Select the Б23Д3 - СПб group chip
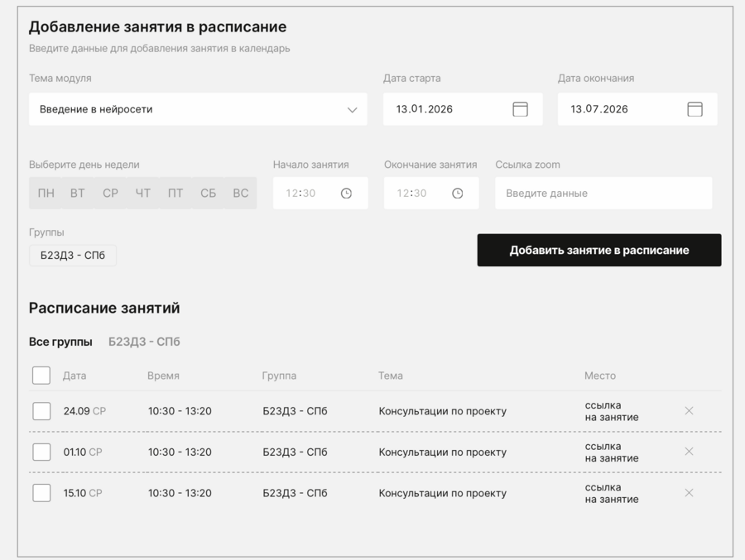745x560 pixels. click(73, 256)
